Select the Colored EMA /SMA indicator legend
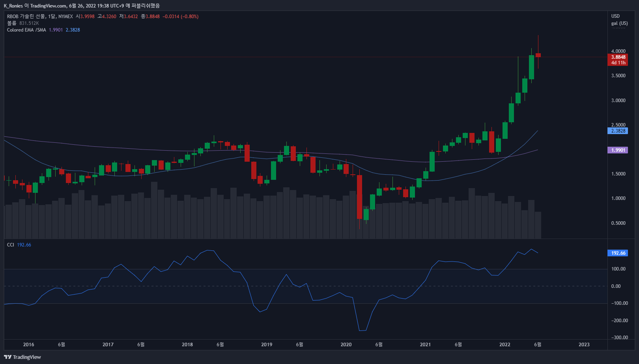Screen dimensions: 639x364 tap(26, 30)
